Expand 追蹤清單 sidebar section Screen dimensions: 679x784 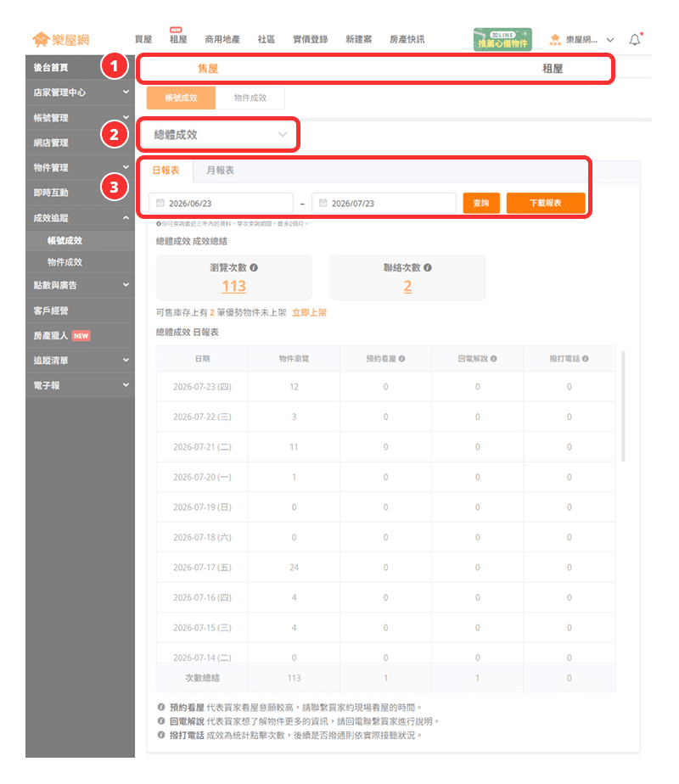[80, 361]
